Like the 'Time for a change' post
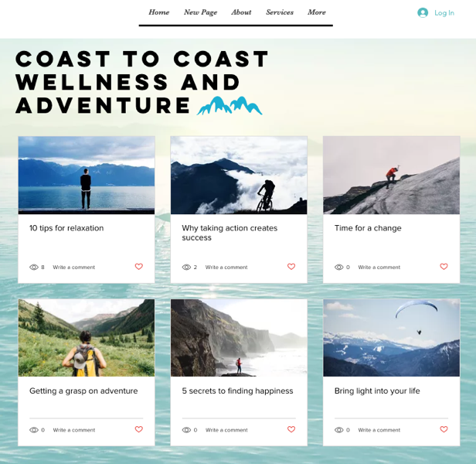This screenshot has width=476, height=464. tap(444, 267)
